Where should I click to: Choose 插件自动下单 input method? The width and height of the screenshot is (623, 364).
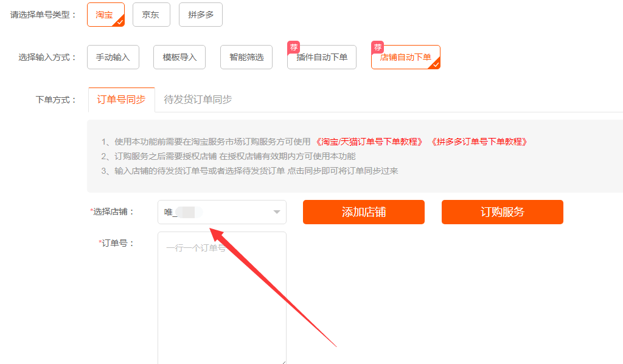322,57
